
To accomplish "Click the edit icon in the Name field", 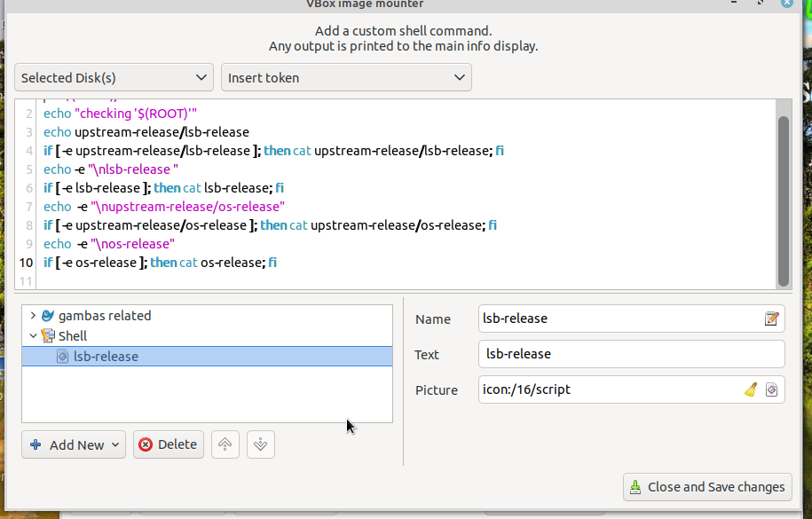I will pos(771,318).
